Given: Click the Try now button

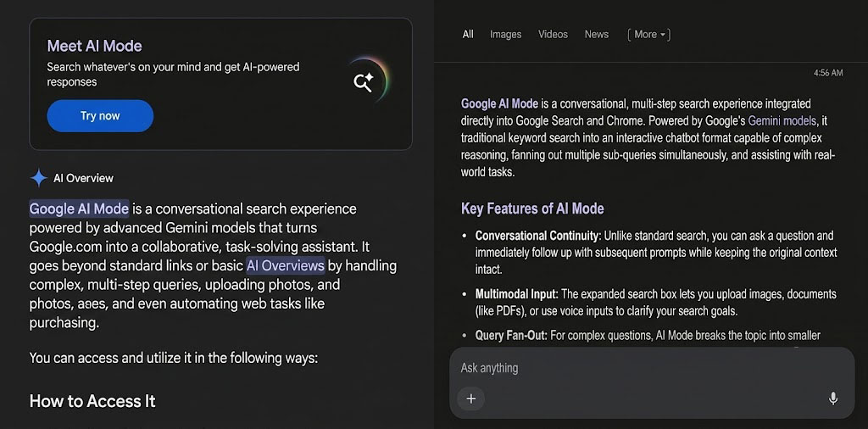Looking at the screenshot, I should [100, 115].
